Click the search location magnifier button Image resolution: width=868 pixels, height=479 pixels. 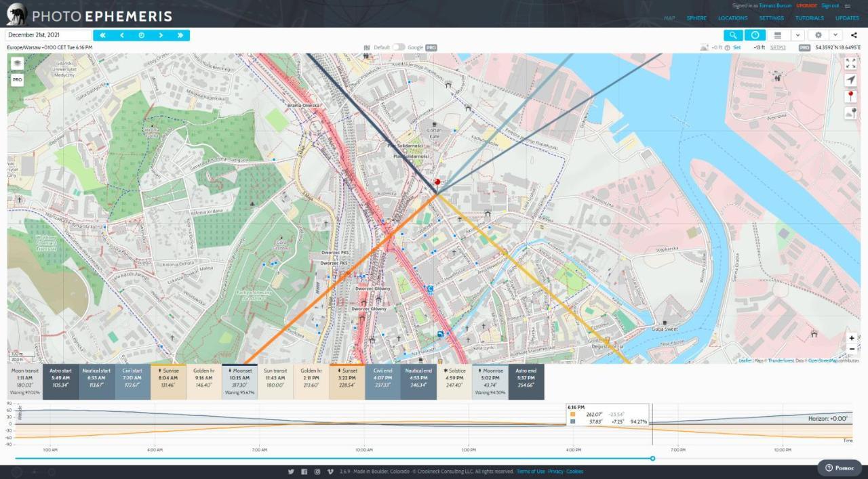click(732, 35)
